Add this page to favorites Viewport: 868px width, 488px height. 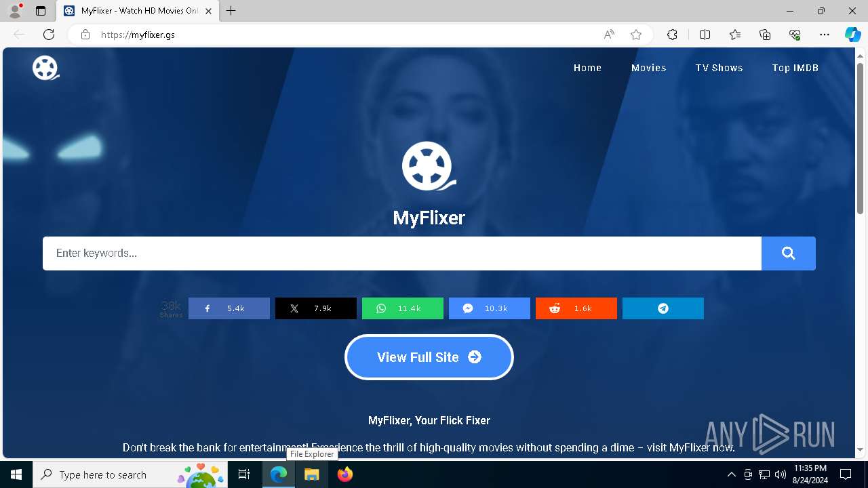click(x=636, y=35)
